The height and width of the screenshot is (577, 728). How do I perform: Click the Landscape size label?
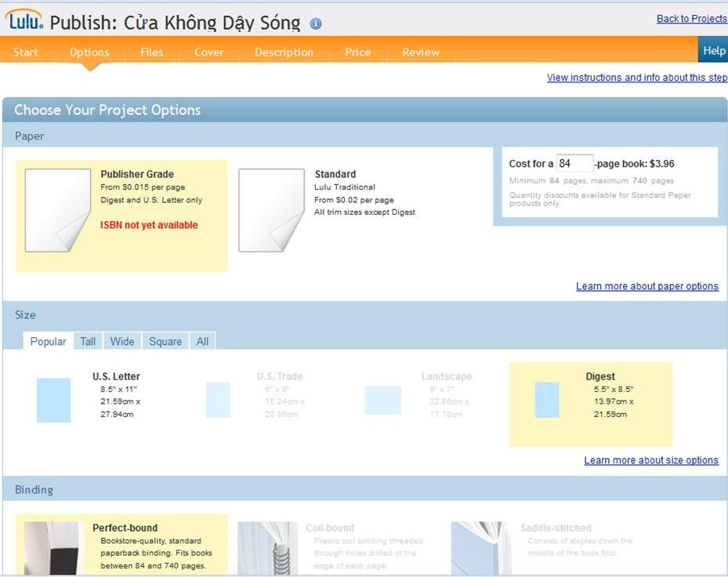(x=447, y=376)
